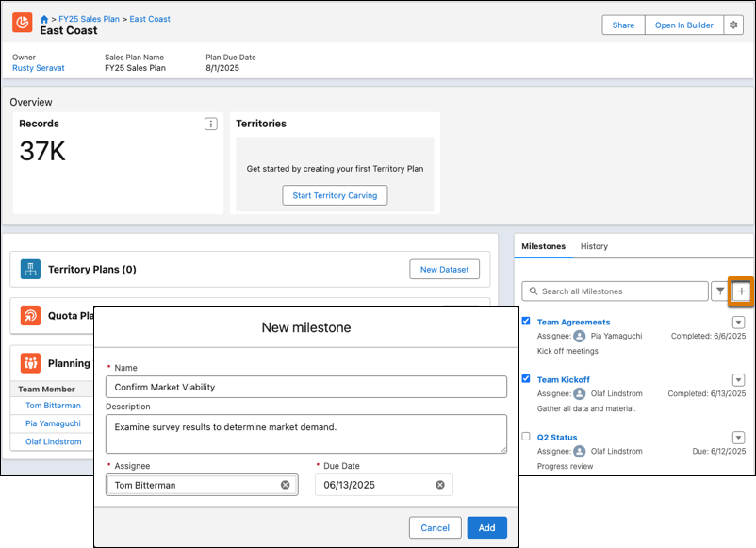Uncheck the Team Agreements milestone
This screenshot has height=548, width=756.
pyautogui.click(x=526, y=321)
